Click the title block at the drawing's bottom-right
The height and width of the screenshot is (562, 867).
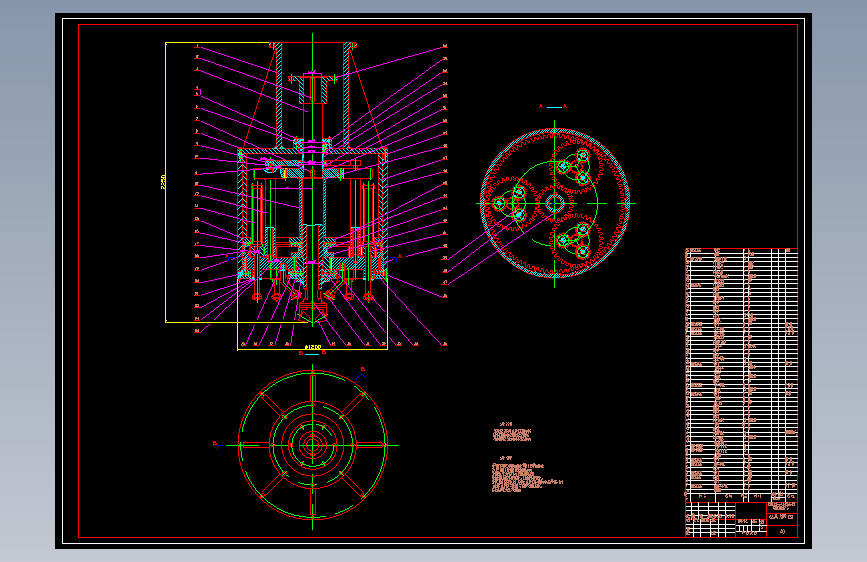point(741,519)
